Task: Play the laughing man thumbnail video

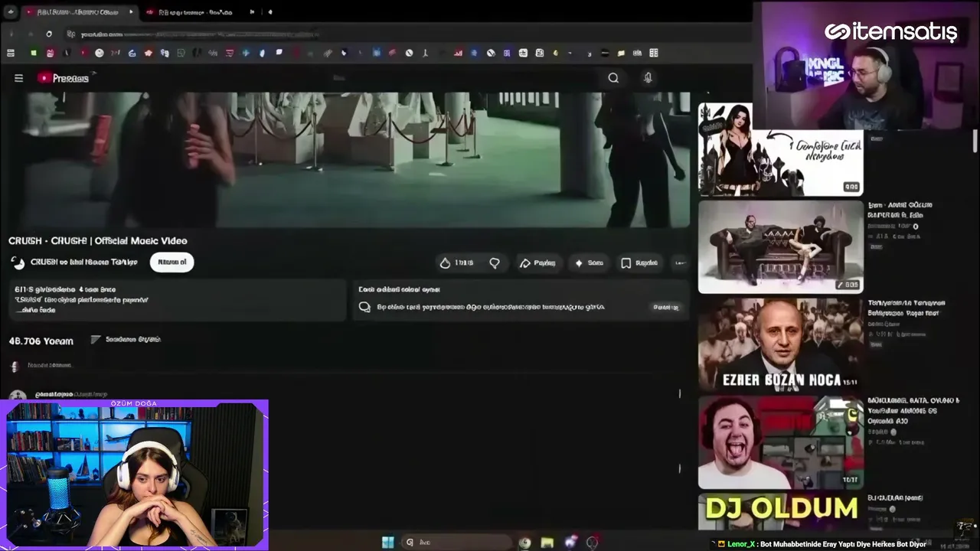Action: pos(780,442)
